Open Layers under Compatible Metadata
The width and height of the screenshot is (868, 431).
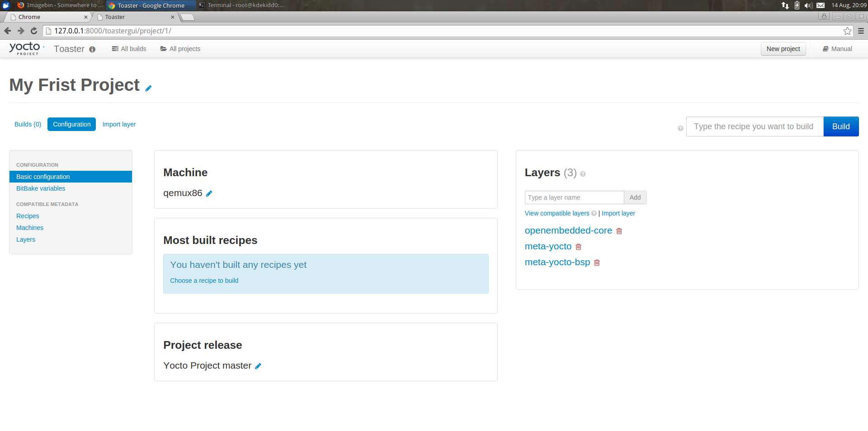pyautogui.click(x=26, y=239)
